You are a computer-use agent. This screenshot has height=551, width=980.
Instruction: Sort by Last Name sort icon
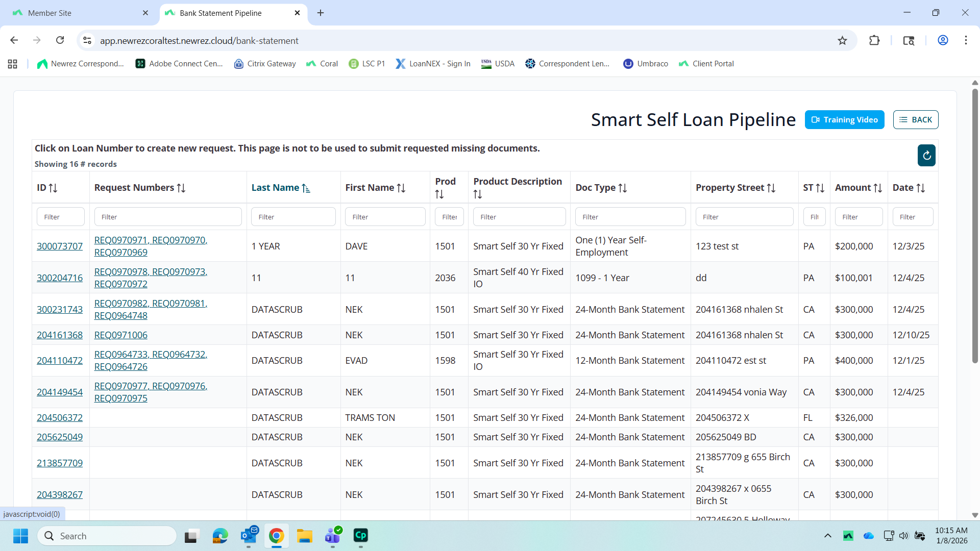[306, 188]
